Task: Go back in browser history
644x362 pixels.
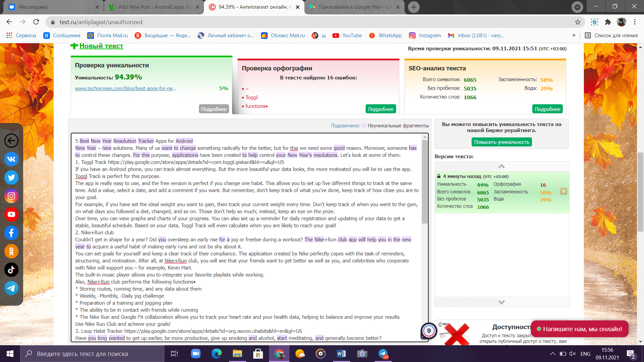Action: tap(9, 22)
